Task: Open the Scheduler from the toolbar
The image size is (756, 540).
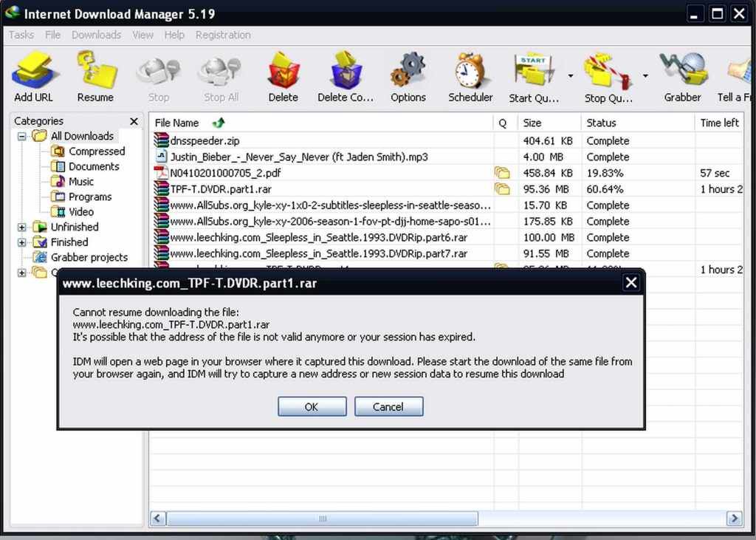Action: click(470, 71)
